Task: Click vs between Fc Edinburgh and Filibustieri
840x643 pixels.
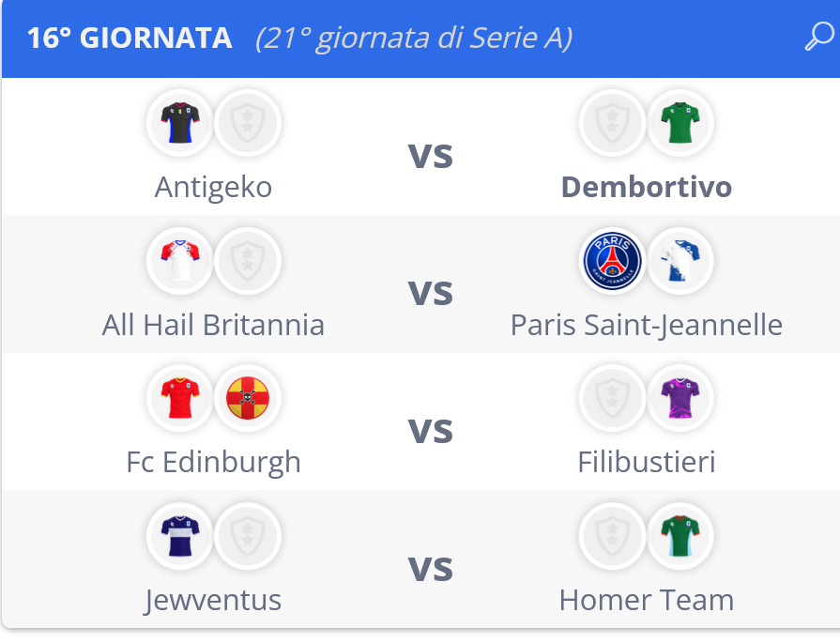Action: [x=430, y=430]
